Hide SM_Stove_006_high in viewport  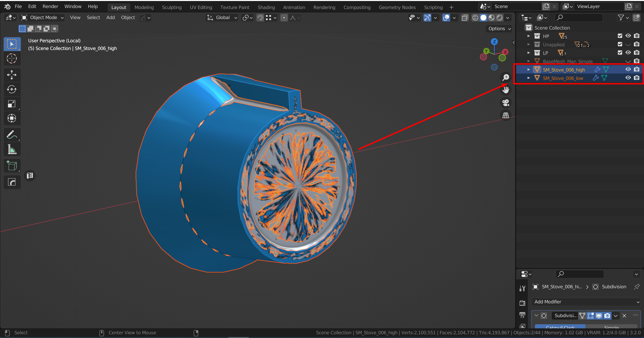tap(628, 69)
